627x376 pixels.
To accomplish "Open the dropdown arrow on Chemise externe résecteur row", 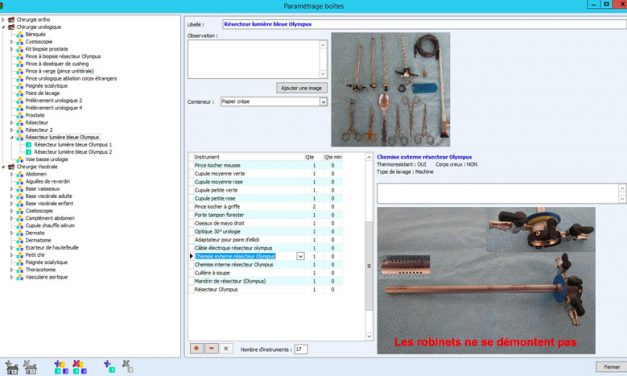I will tap(300, 256).
